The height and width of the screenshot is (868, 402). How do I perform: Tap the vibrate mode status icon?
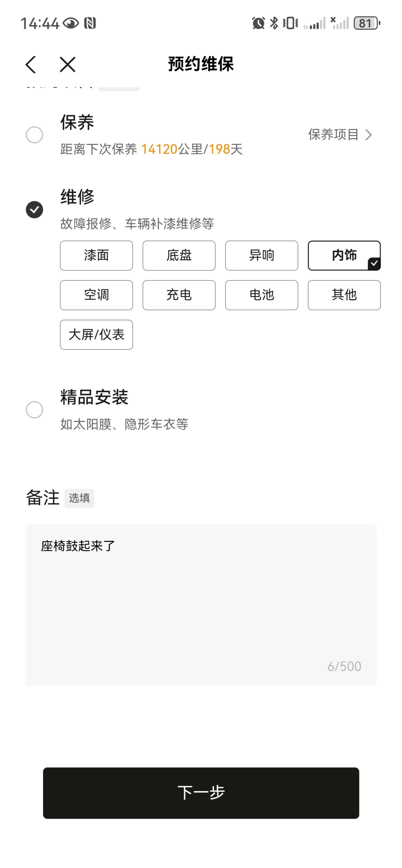click(290, 23)
